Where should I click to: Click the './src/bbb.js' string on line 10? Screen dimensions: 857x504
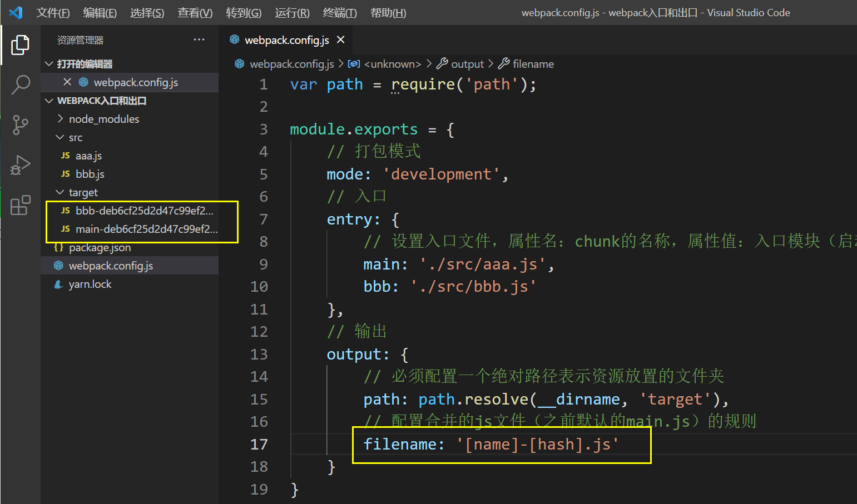473,287
